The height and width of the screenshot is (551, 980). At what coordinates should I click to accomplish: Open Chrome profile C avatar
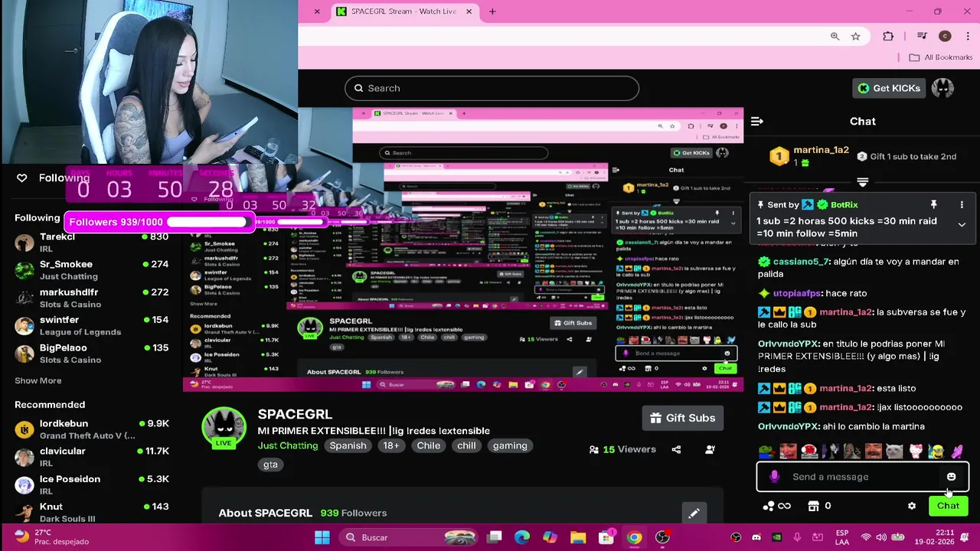coord(945,36)
